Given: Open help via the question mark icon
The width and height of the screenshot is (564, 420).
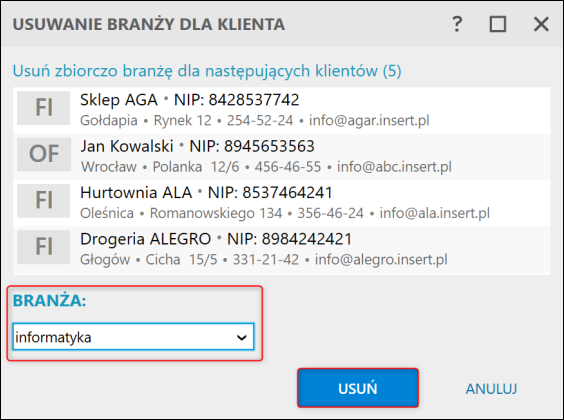Looking at the screenshot, I should tap(457, 24).
